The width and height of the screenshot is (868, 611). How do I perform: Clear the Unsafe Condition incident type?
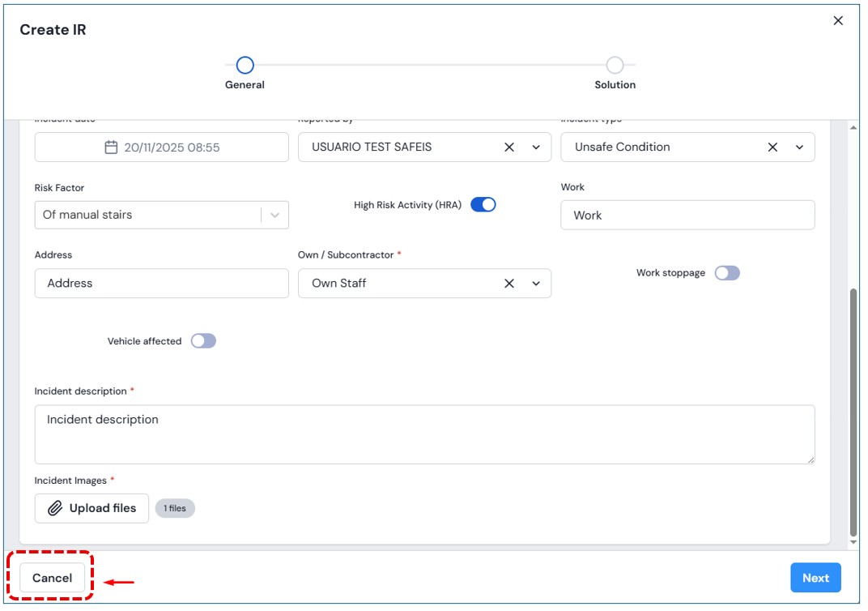[x=772, y=147]
